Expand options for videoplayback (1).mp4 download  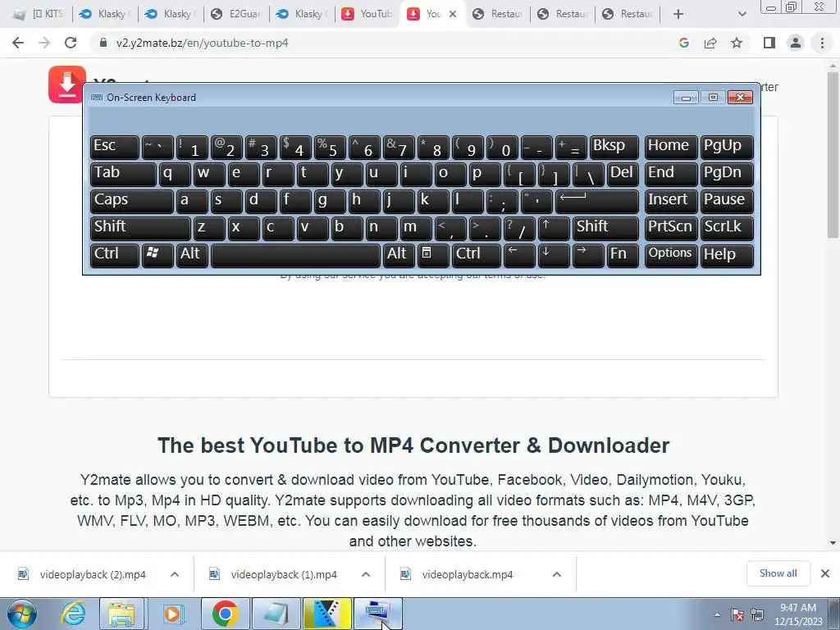coord(366,574)
